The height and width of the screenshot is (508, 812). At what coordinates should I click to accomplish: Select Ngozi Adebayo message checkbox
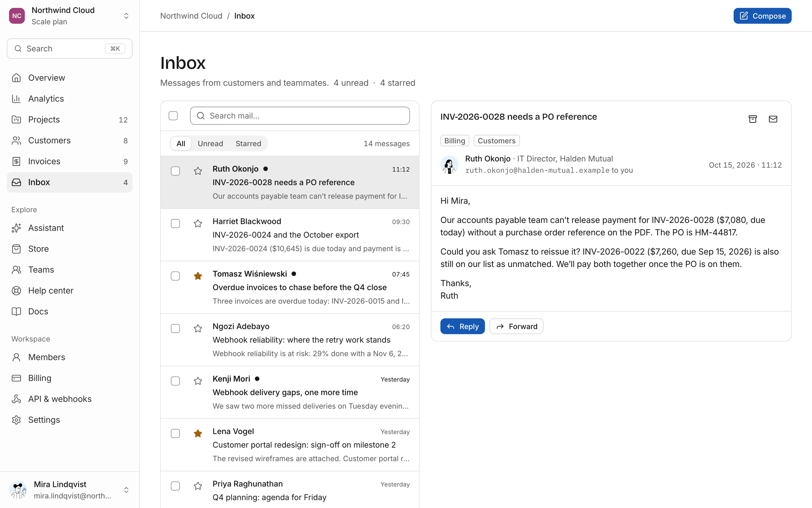175,328
